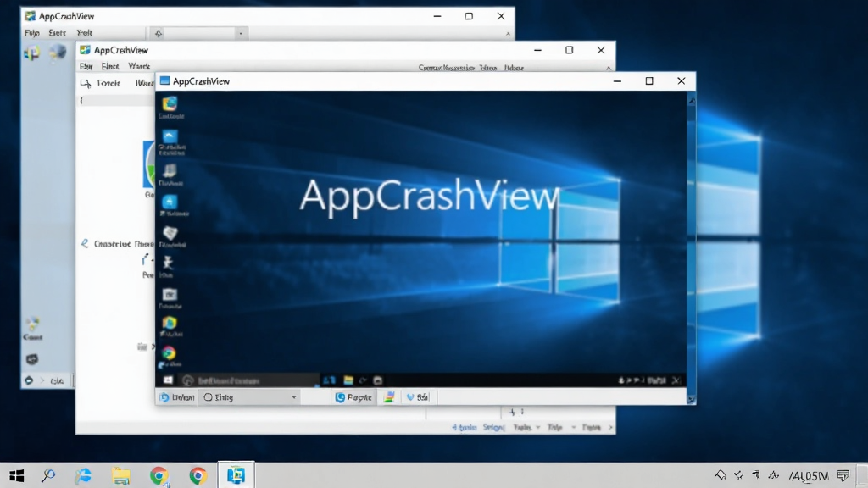Click the 'Fiaqde' button in front window bottom bar
This screenshot has height=488, width=868.
coord(353,397)
